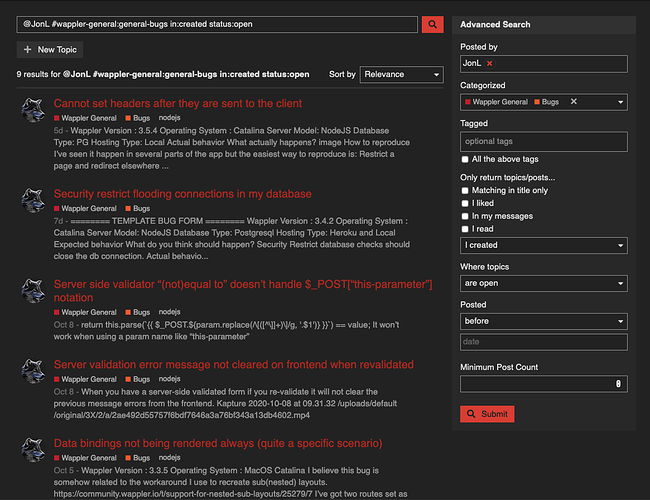Open avatar beside 'Data bindings not being rendered' topic

pyautogui.click(x=33, y=450)
